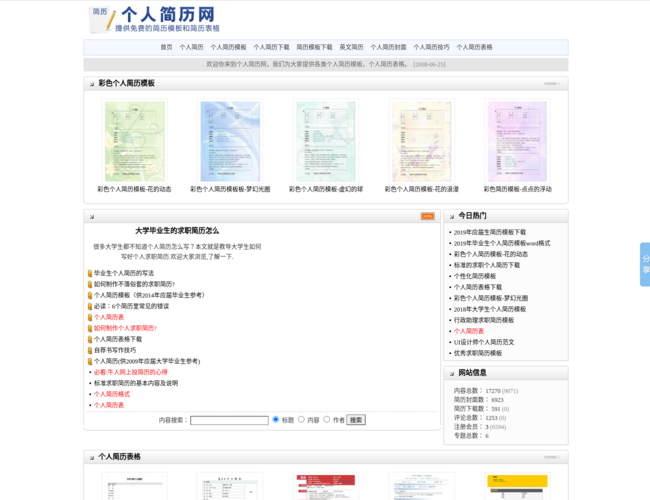Open the yellow resume table thumbnail
The height and width of the screenshot is (500, 650).
[x=517, y=486]
